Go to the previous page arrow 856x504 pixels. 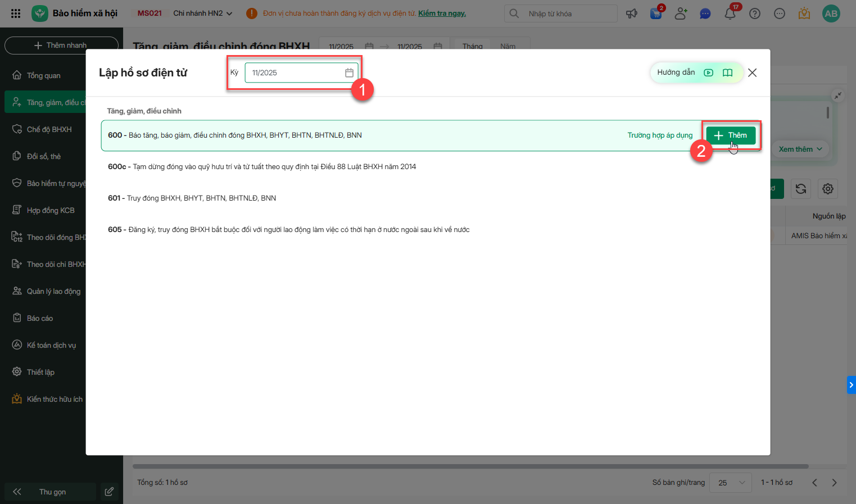814,483
